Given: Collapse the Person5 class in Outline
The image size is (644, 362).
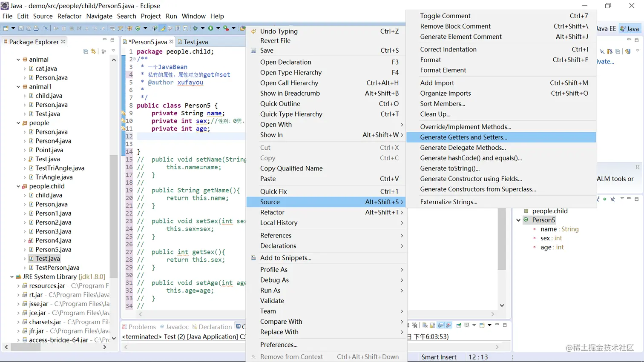Looking at the screenshot, I should tap(518, 220).
